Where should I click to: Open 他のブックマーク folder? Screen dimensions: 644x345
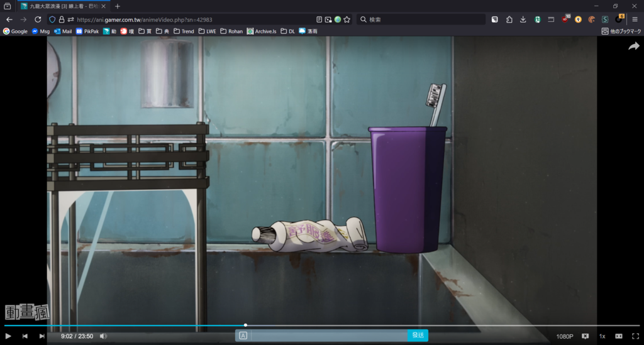tap(621, 31)
